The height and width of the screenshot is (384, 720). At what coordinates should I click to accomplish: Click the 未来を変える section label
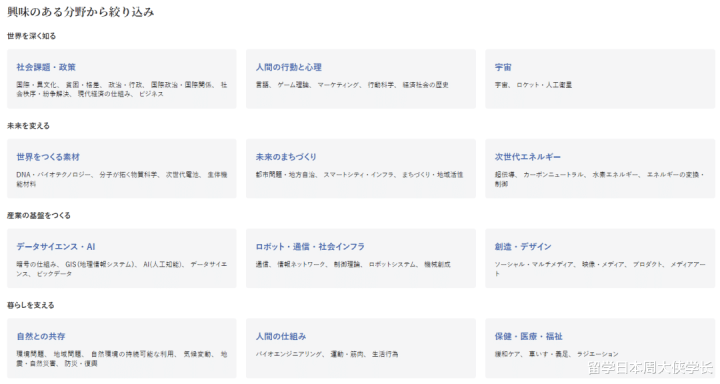(x=28, y=125)
